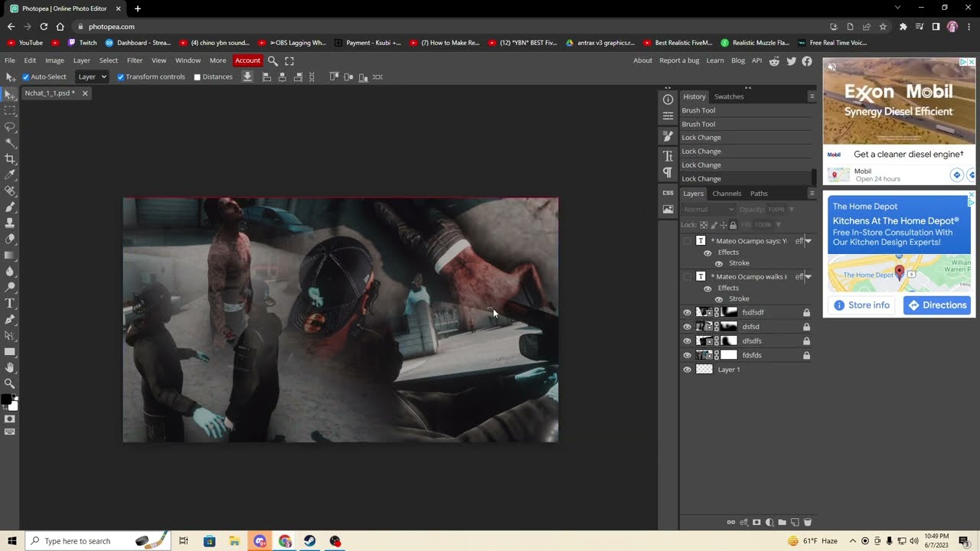The height and width of the screenshot is (551, 980).
Task: Select the Type tool
Action: [10, 303]
